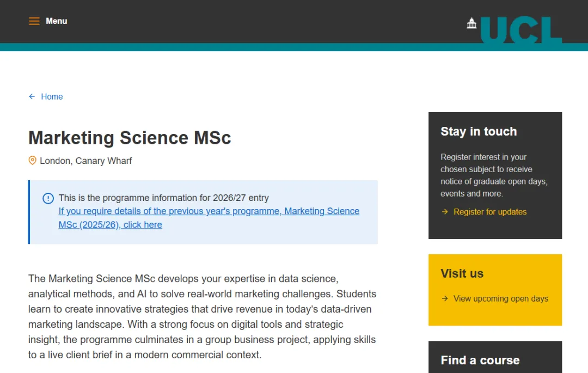588x373 pixels.
Task: Go to the Home breadcrumb link
Action: click(x=52, y=96)
